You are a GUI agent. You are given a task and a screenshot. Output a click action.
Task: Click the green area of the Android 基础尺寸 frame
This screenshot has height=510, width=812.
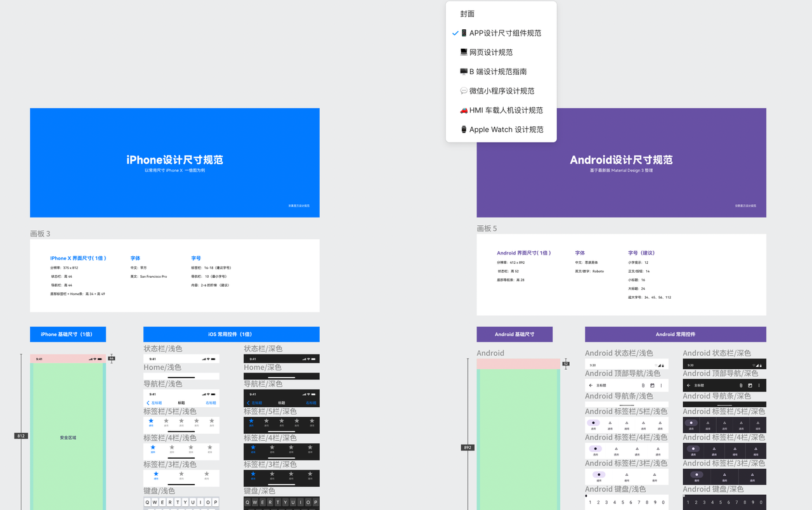point(518,440)
